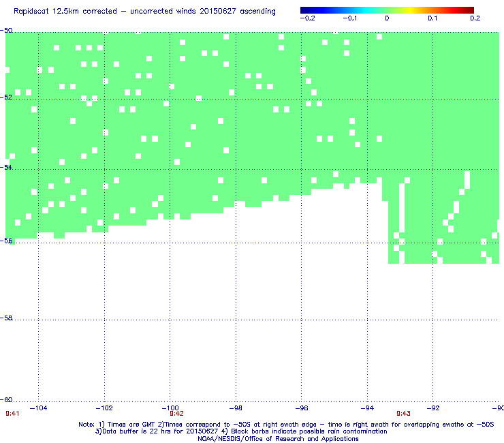The width and height of the screenshot is (504, 443).
Task: Click the -60 latitude axis label
Action: [x=6, y=400]
